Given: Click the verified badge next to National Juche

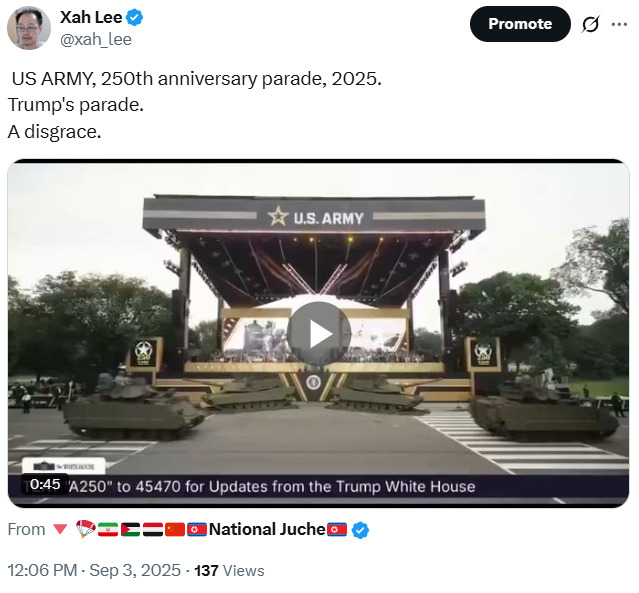Looking at the screenshot, I should (360, 530).
